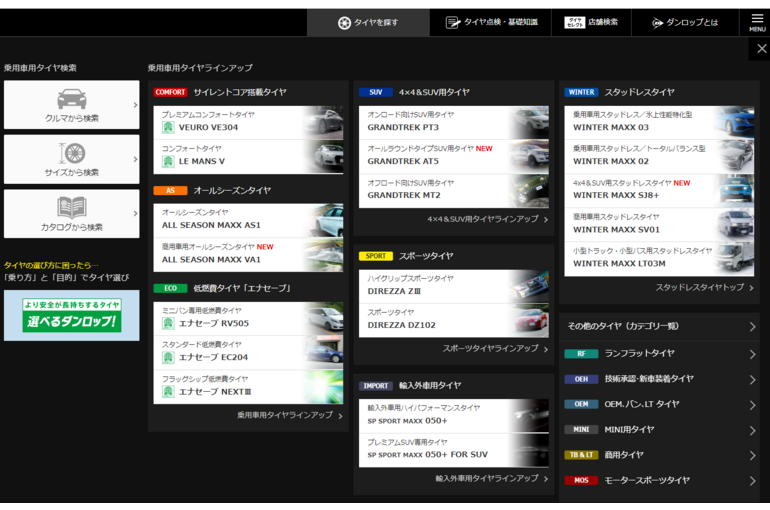Open エナセーブ RV505 tire card
The image size is (770, 510).
click(x=248, y=319)
